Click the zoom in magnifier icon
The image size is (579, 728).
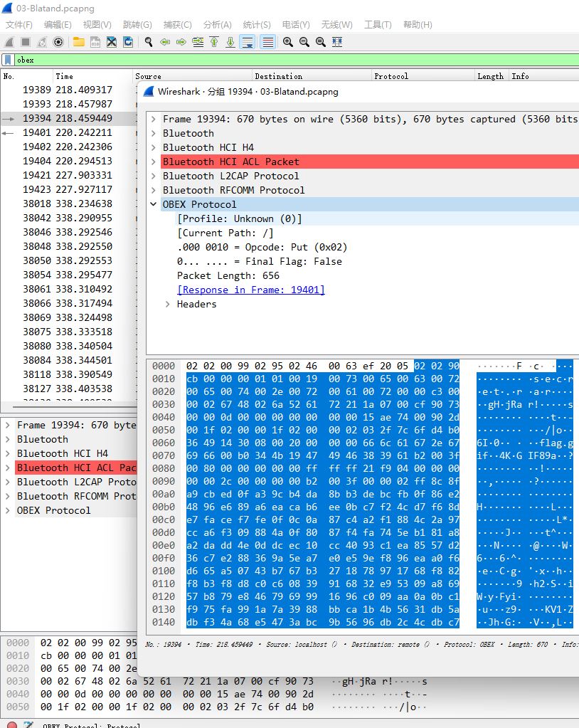(x=287, y=42)
